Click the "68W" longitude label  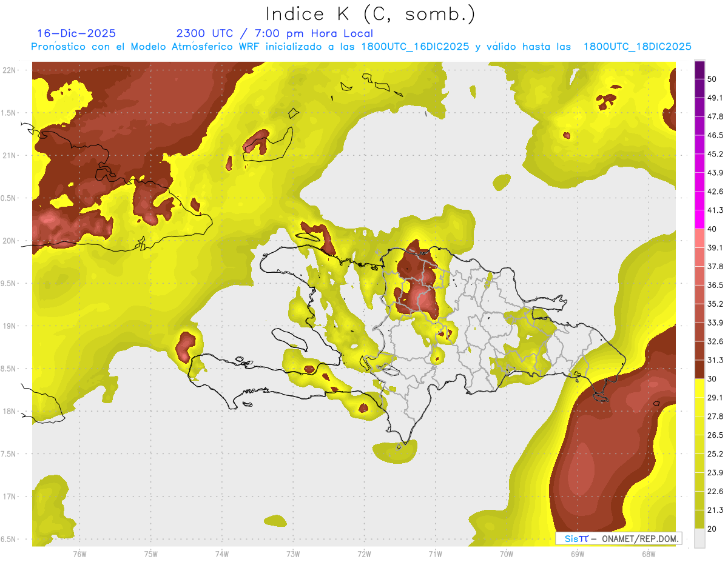[x=649, y=554]
